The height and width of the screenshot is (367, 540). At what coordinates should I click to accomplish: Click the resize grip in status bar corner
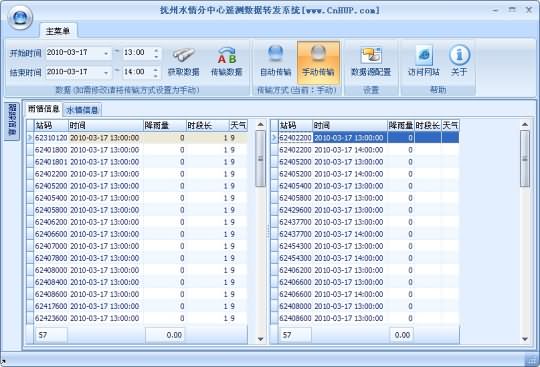coord(532,361)
